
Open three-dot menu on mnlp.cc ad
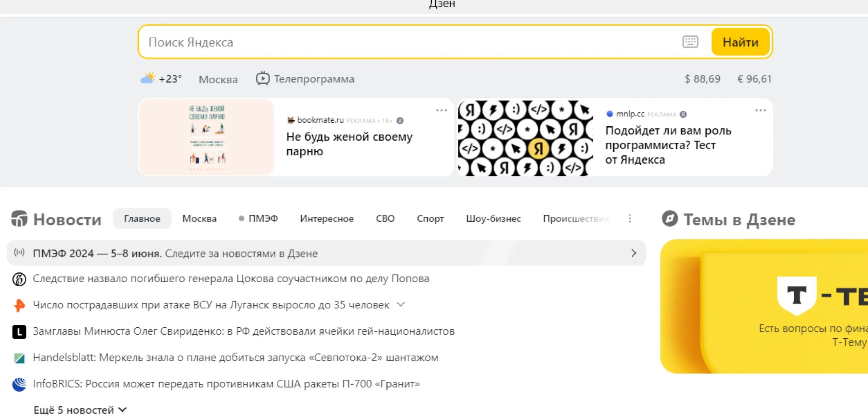tap(760, 111)
